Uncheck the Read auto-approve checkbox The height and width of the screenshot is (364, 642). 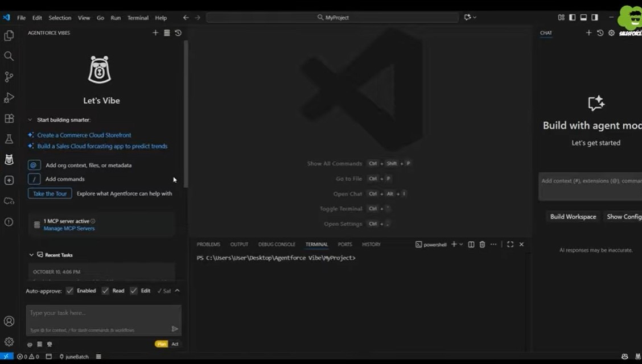[105, 291]
